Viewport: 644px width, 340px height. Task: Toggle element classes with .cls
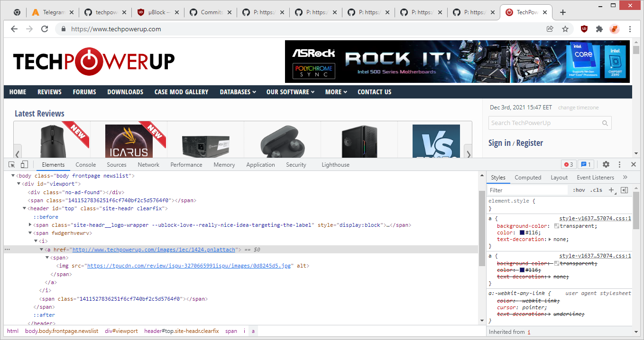pos(596,190)
